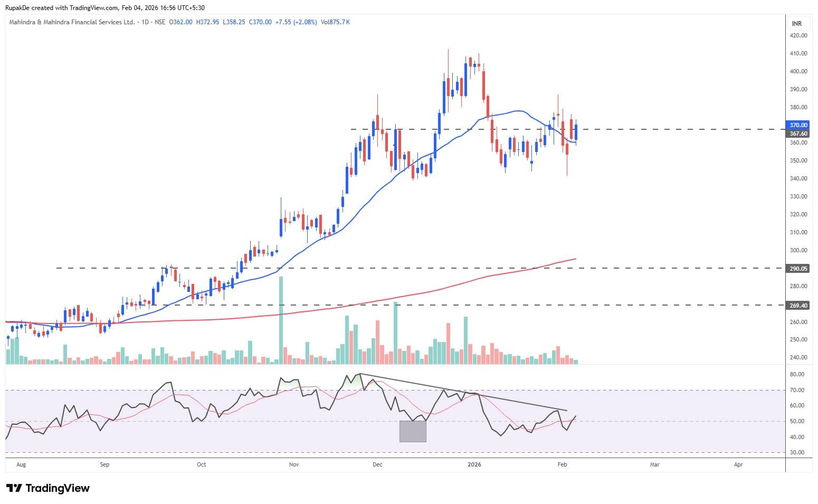The height and width of the screenshot is (504, 818).
Task: Click the 320.00 price scale label
Action: (x=798, y=214)
